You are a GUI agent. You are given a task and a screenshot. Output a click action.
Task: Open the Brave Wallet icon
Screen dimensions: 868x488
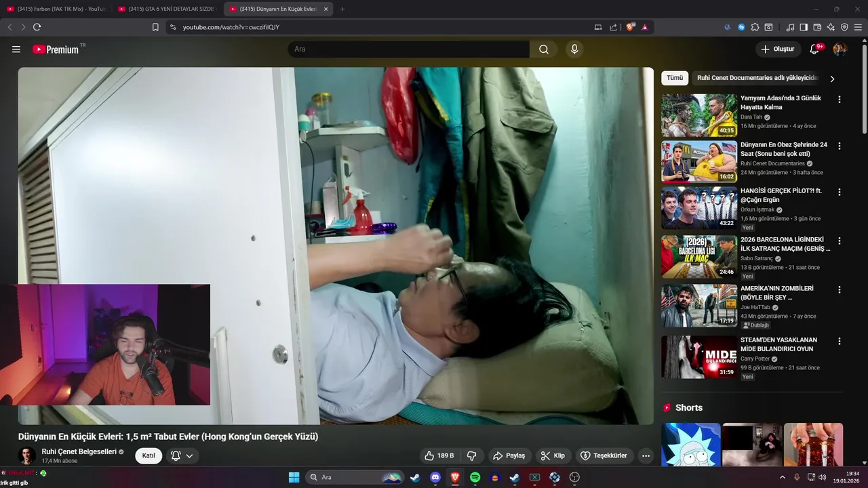[x=817, y=27]
